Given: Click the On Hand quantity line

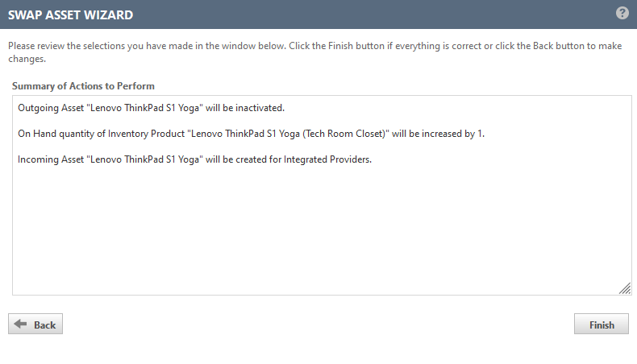Looking at the screenshot, I should click(251, 134).
